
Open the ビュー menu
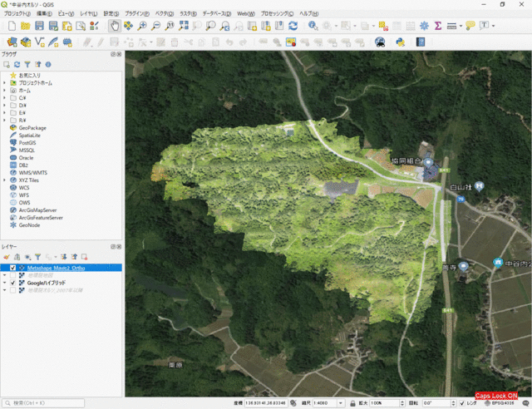tap(66, 13)
